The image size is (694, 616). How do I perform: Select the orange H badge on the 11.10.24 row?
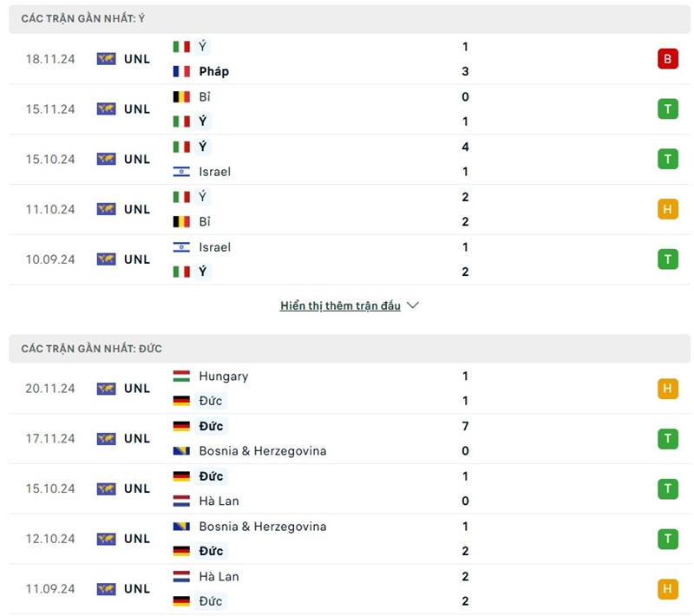coord(668,208)
